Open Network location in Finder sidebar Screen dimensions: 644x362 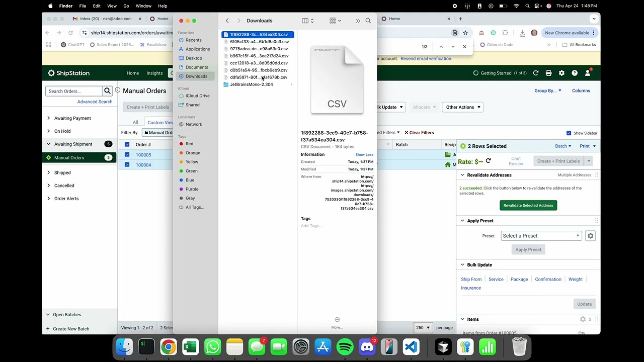pyautogui.click(x=194, y=124)
